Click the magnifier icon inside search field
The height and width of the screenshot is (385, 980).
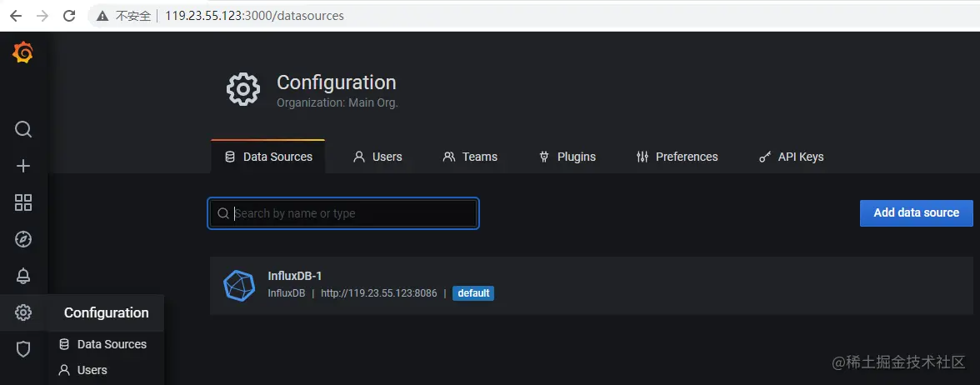[223, 213]
